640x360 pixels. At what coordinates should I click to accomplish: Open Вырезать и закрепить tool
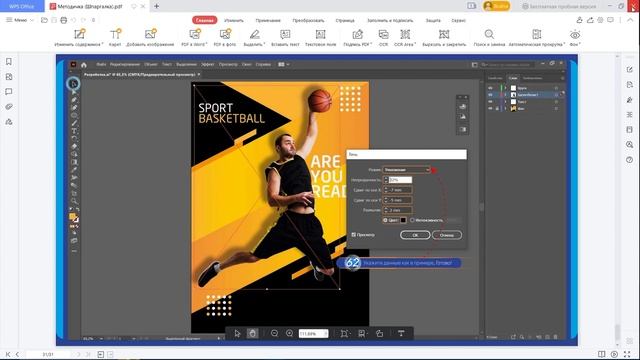(444, 38)
